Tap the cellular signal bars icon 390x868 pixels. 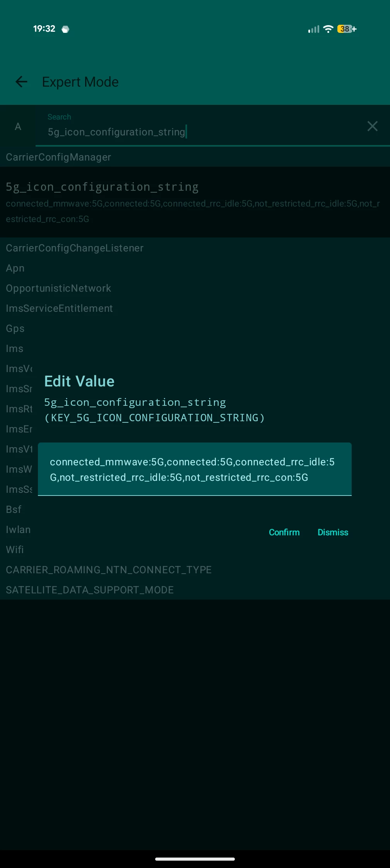point(314,29)
